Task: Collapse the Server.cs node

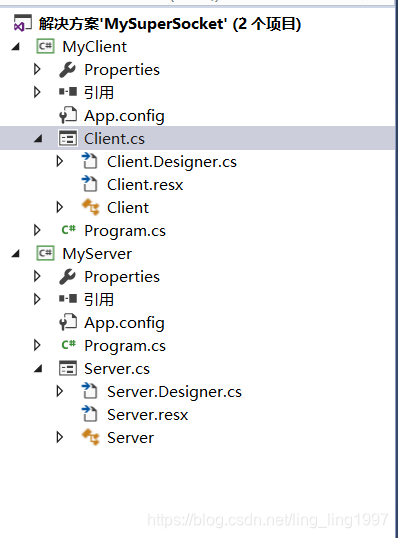Action: coord(38,369)
